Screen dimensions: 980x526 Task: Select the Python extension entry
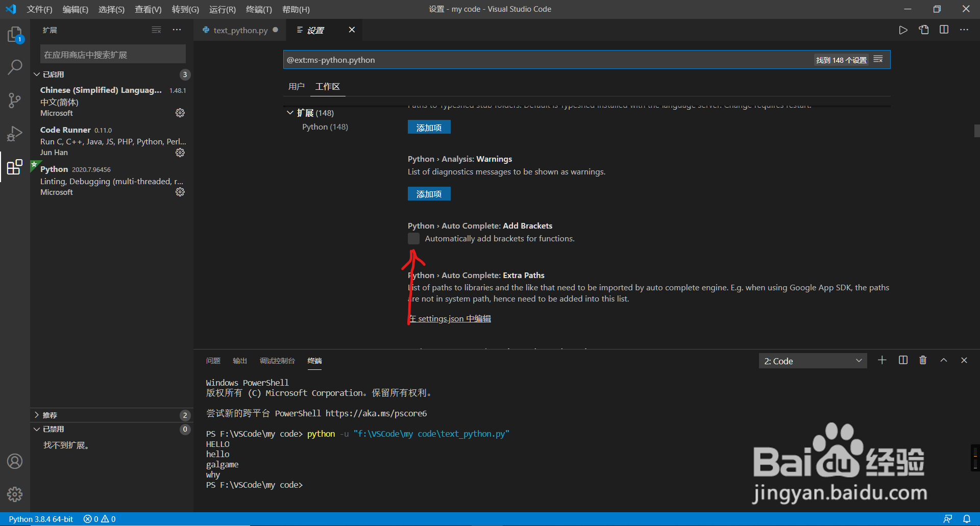tap(112, 181)
